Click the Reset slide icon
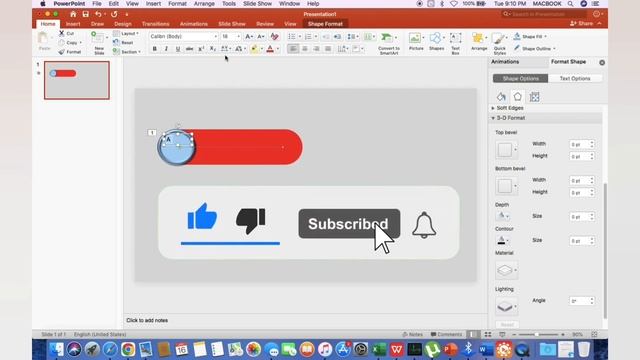Screen dimensions: 640x360 [x=116, y=42]
